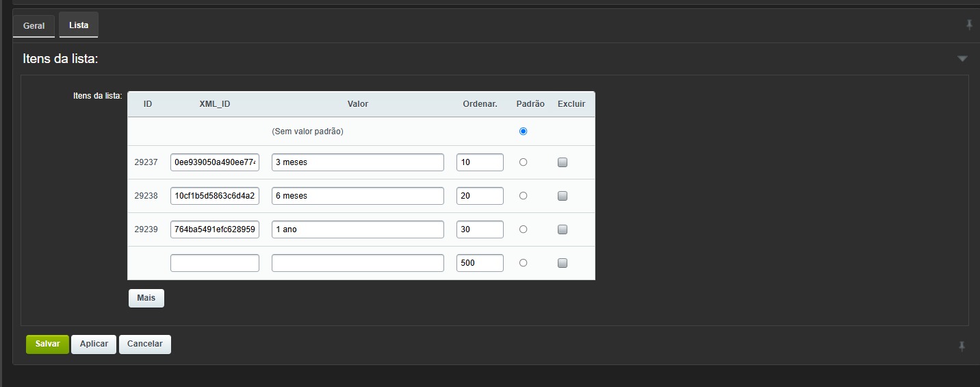
Task: Focus the Valor field containing 3 meses
Action: click(357, 162)
